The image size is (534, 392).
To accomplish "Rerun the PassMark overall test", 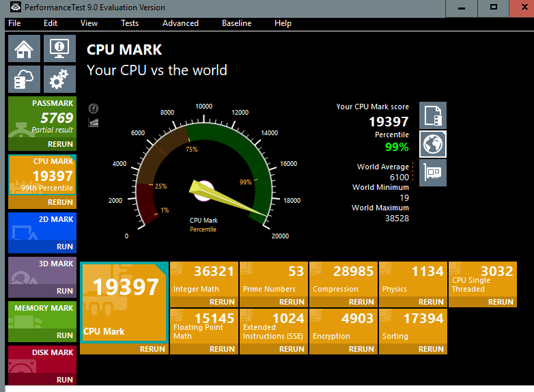I will [42, 144].
